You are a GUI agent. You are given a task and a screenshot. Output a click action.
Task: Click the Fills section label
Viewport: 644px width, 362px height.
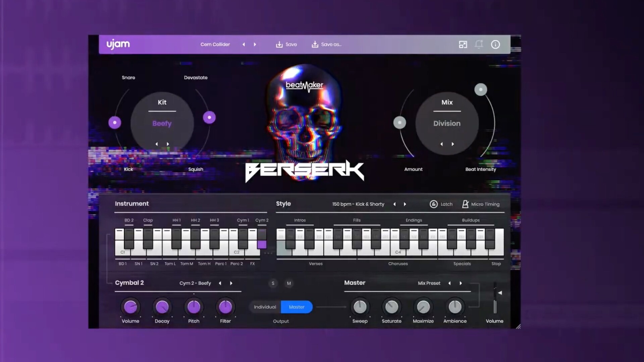pyautogui.click(x=357, y=220)
